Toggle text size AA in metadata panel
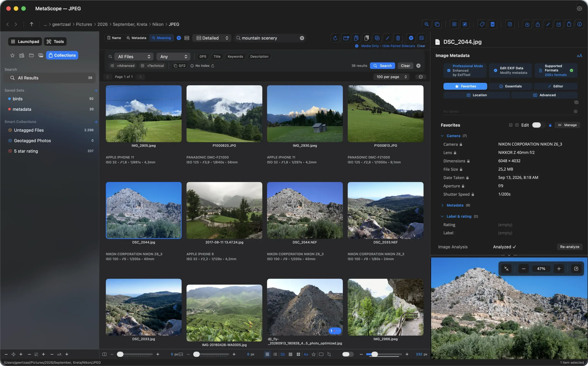 coord(579,56)
